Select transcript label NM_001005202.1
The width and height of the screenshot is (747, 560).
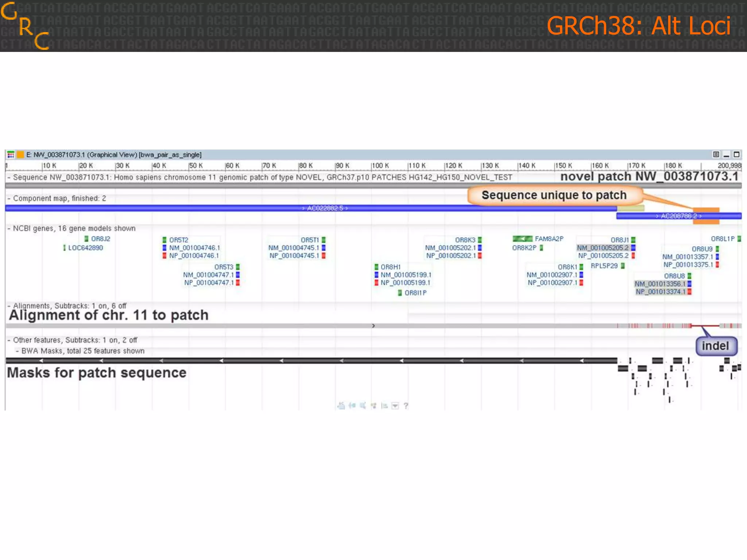[450, 248]
